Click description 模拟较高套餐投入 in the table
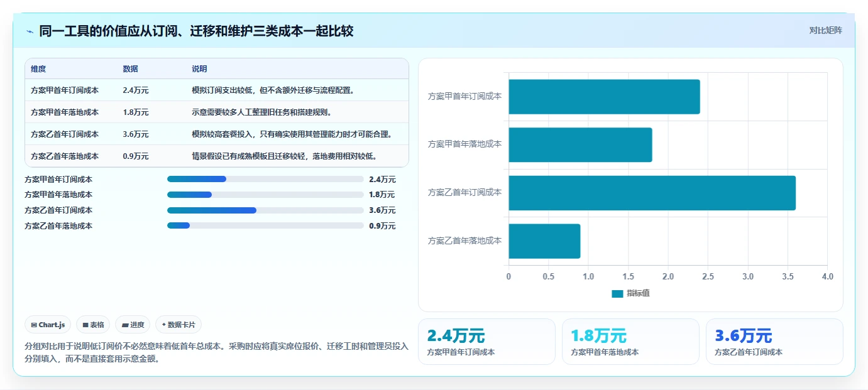The image size is (868, 390). 292,134
